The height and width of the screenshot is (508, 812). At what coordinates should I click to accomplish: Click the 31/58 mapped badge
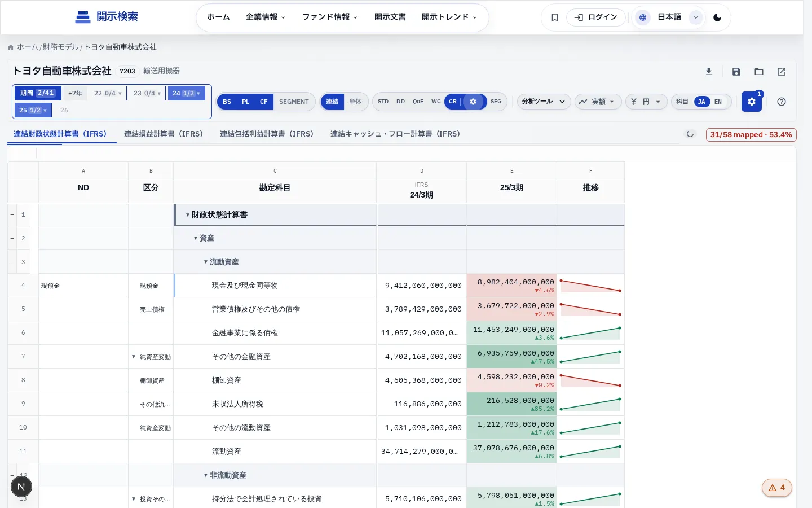coord(751,135)
